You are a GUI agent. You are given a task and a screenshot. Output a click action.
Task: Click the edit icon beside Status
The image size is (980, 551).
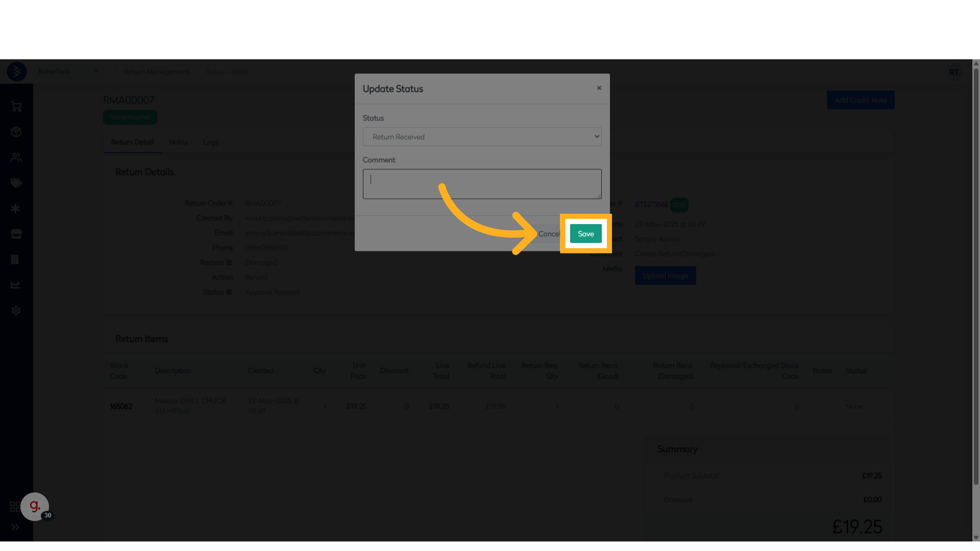(x=229, y=292)
